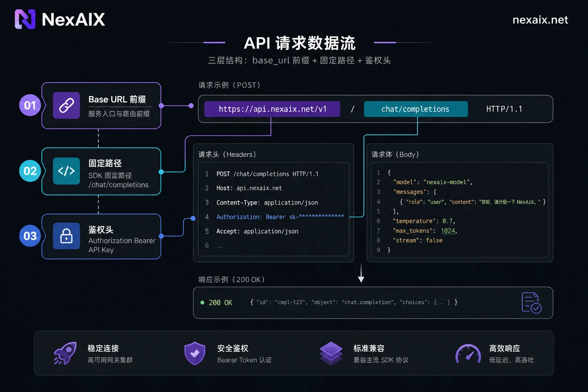This screenshot has width=588, height=392.
Task: Click the 请求体 (Body) panel title
Action: click(x=395, y=154)
